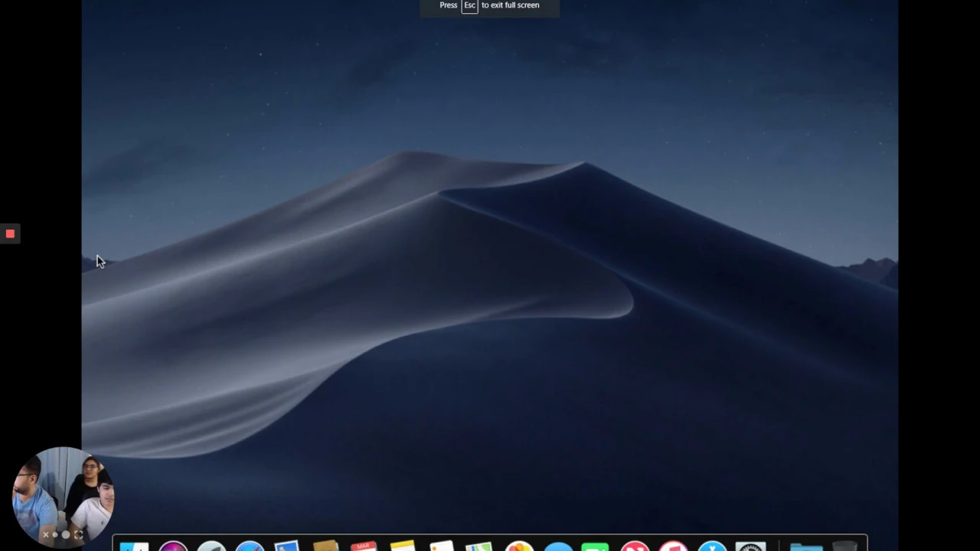Open the red News icon in dock
980x551 pixels.
pos(635,546)
